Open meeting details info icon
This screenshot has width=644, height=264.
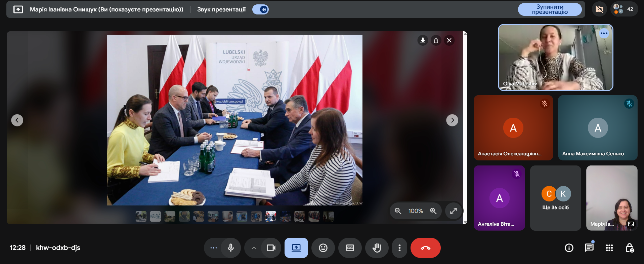point(569,248)
